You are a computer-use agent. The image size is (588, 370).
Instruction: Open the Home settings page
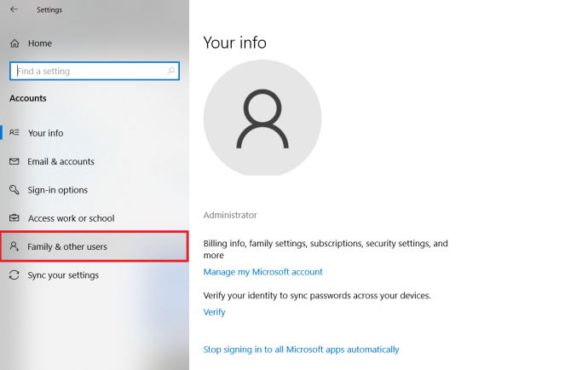click(40, 43)
